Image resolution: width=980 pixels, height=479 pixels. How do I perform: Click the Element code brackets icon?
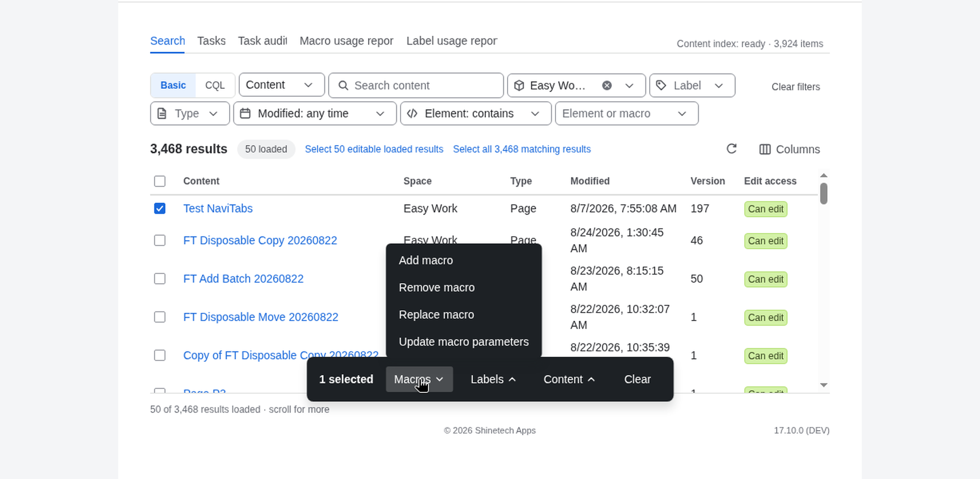click(412, 113)
